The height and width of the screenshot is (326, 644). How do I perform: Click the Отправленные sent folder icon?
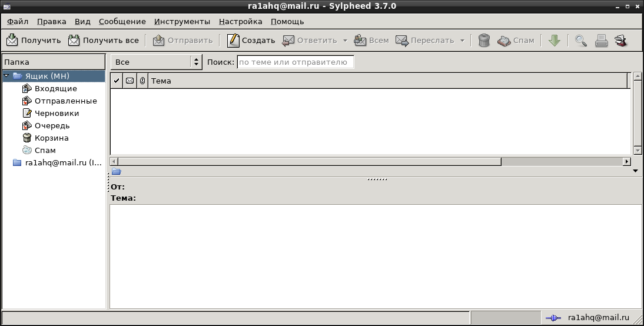coord(26,101)
